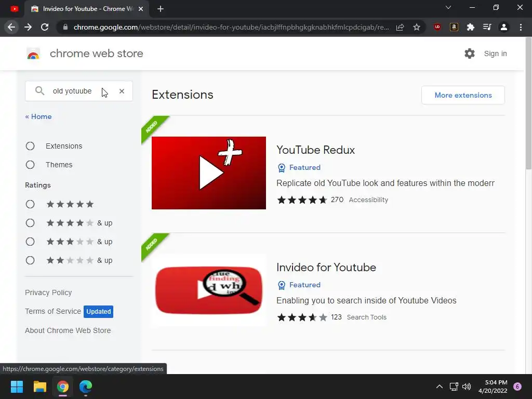The image size is (532, 399).
Task: Click the address bar URL
Action: 231,27
